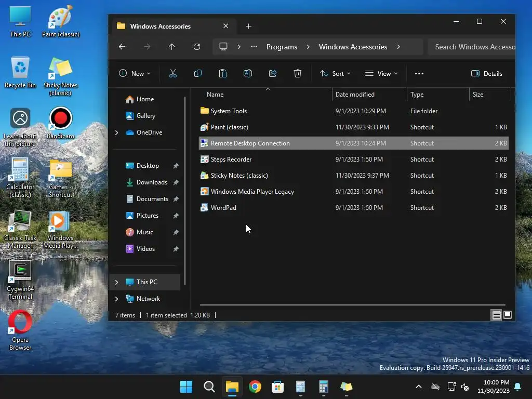The height and width of the screenshot is (399, 532).
Task: Open Sticky Notes (classic) desktop shortcut
Action: [60, 76]
